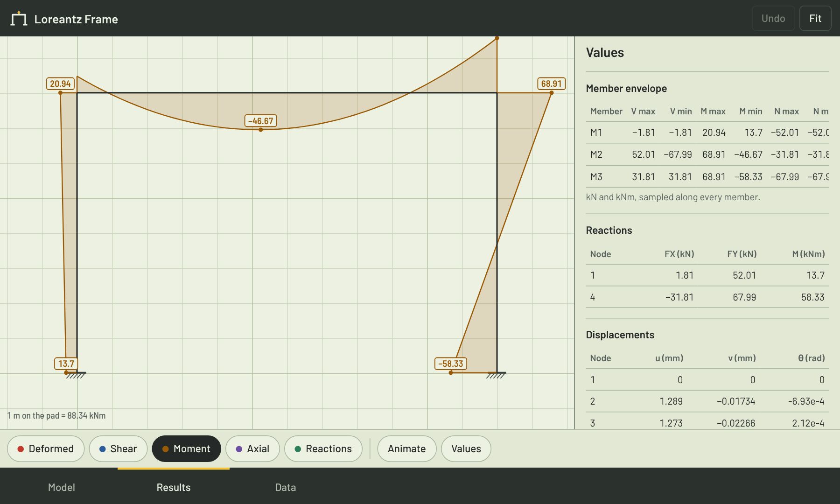Viewport: 840px width, 504px height.
Task: Toggle the Axial force diagram
Action: [x=252, y=449]
